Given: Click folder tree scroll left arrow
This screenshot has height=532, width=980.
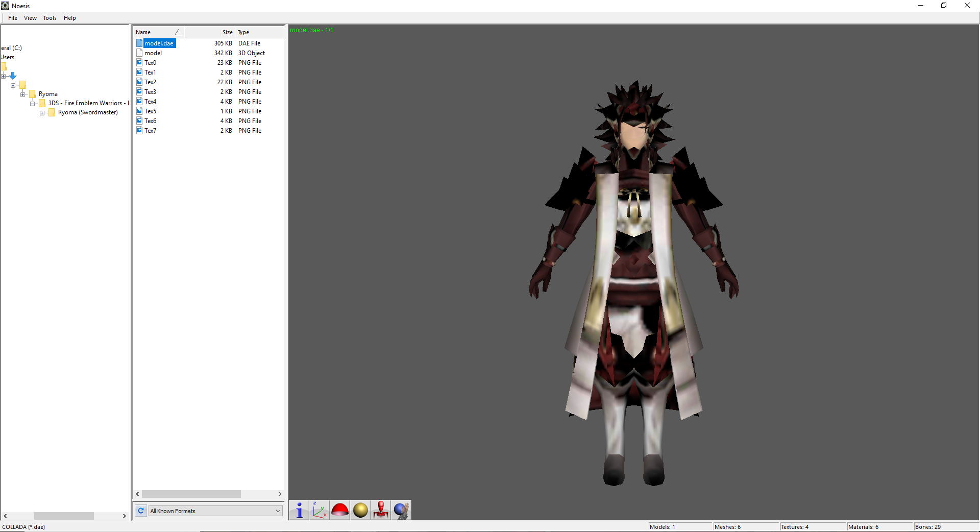Looking at the screenshot, I should click(x=5, y=516).
